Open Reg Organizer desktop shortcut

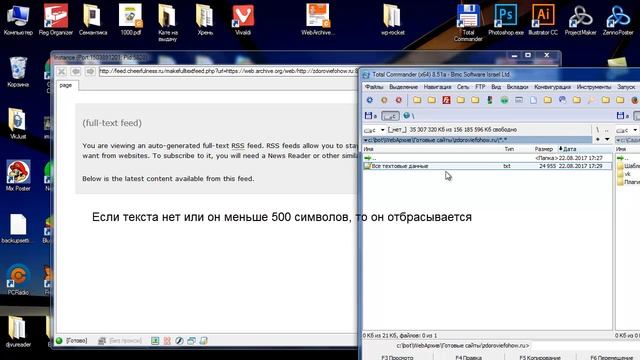click(x=56, y=19)
